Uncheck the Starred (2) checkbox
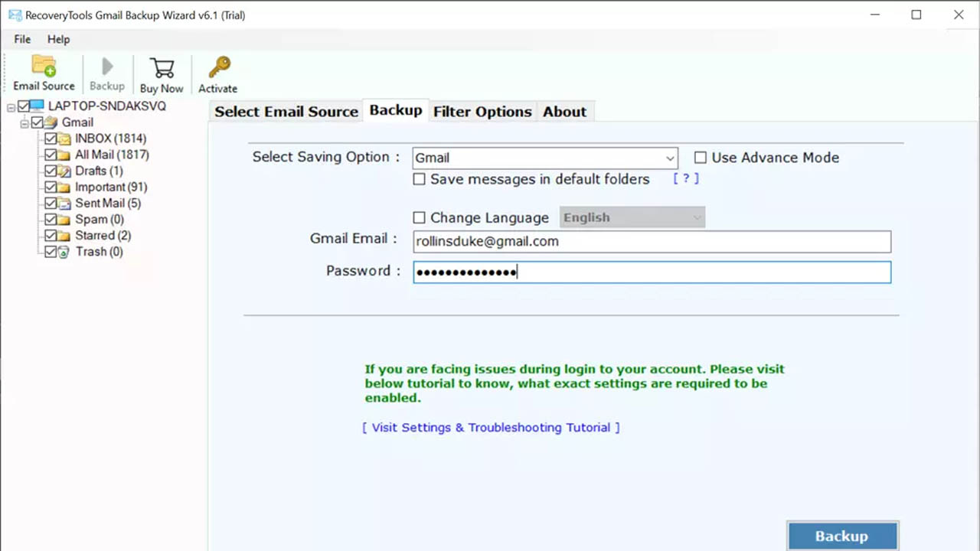 tap(51, 236)
